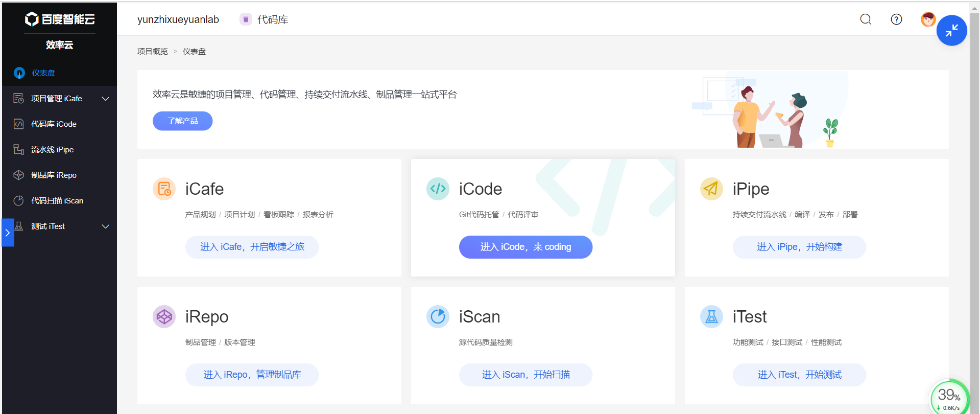Click the 效率云 sidebar heading
The width and height of the screenshot is (980, 414).
tap(59, 45)
